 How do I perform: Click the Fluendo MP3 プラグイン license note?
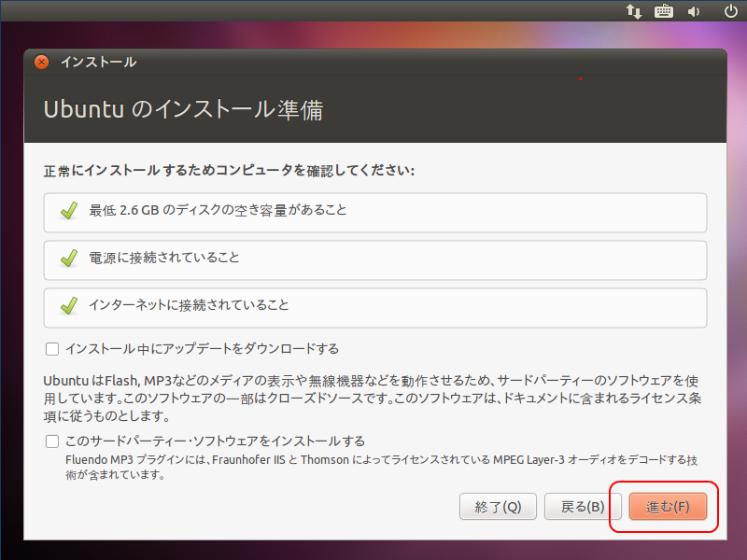tap(381, 468)
